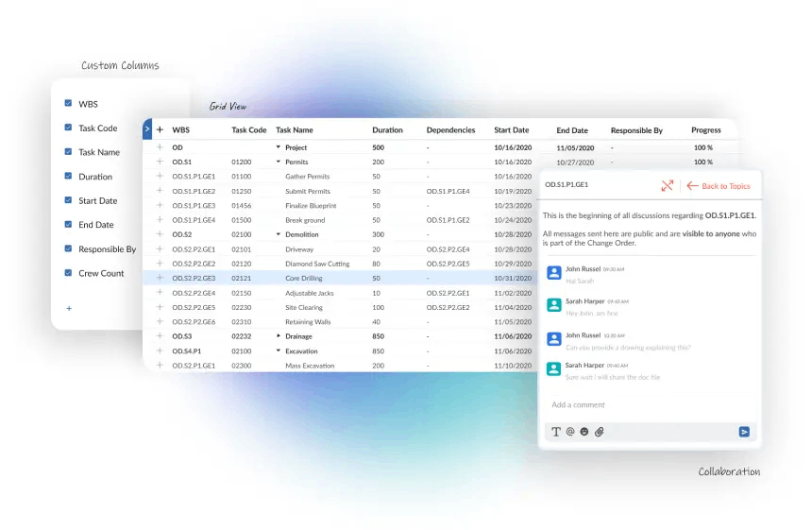Screen dimensions: 812x530
Task: Click plus icon on Site Clearing row
Action: coord(160,307)
